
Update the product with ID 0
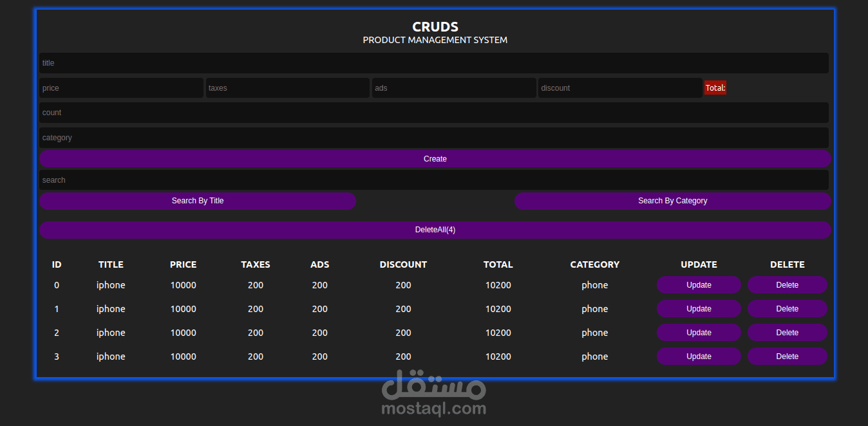(x=699, y=284)
